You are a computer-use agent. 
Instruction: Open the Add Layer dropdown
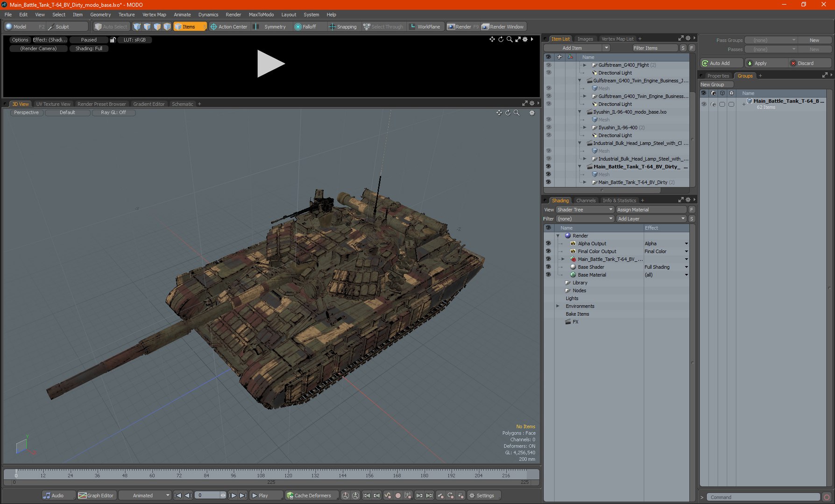pyautogui.click(x=651, y=219)
